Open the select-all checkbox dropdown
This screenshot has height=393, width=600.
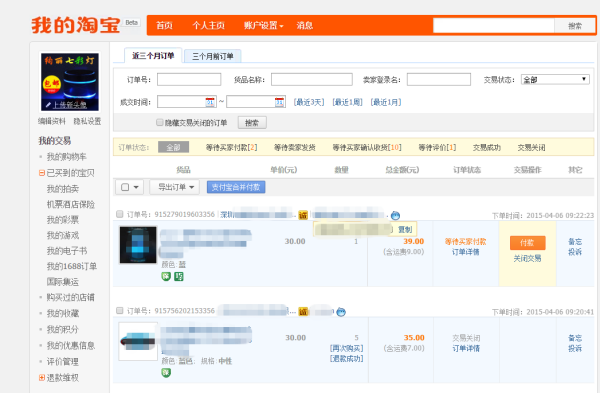pos(129,187)
